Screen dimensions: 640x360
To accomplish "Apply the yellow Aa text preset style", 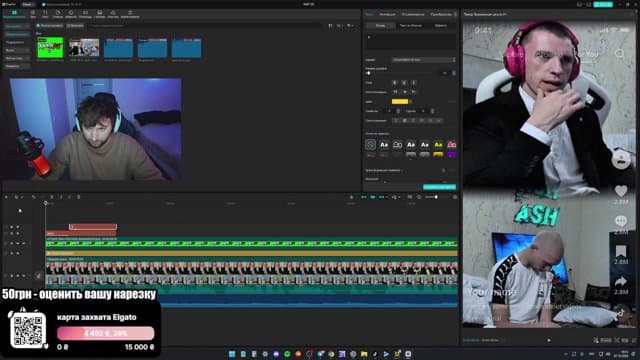I will coord(438,144).
